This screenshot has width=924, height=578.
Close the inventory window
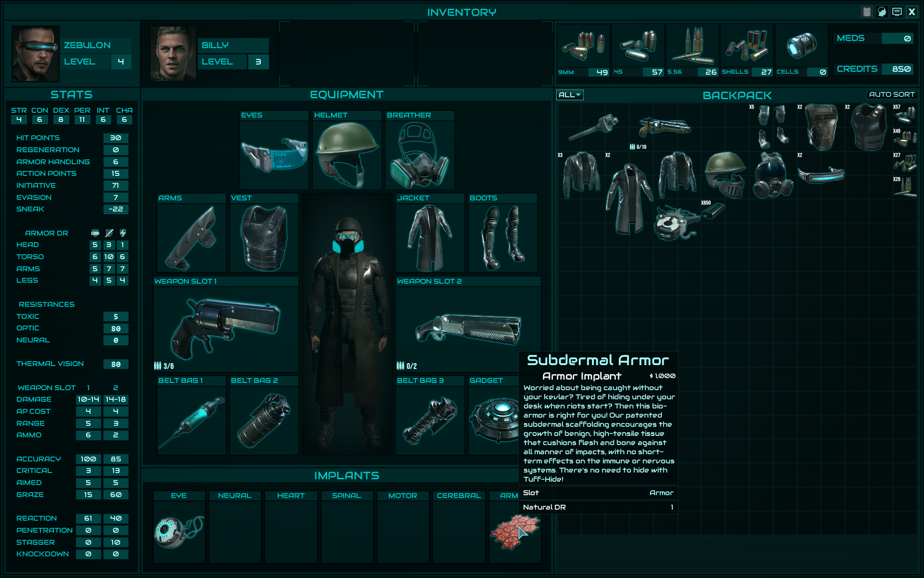[x=911, y=12]
